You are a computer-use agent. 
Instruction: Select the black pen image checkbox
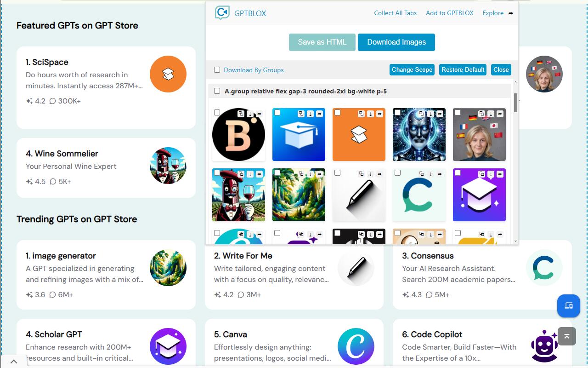338,172
